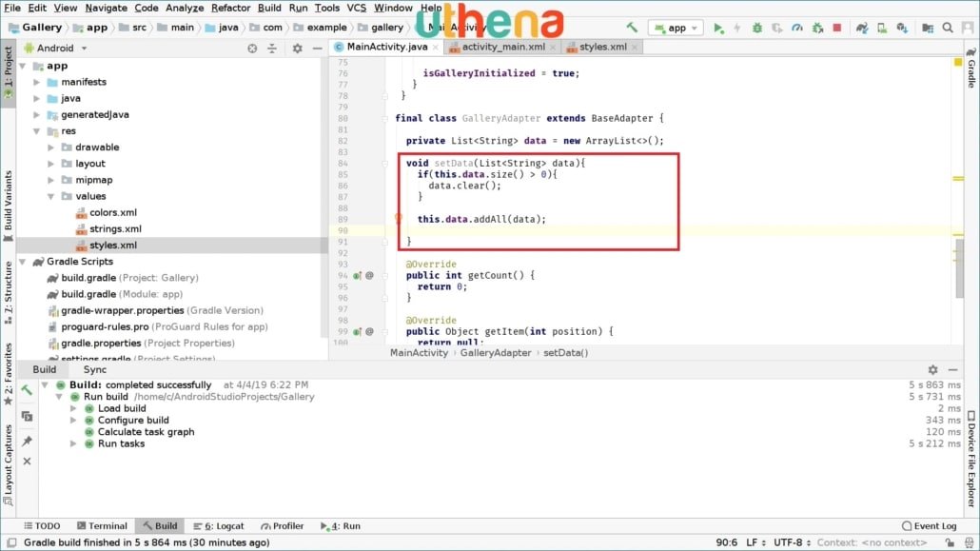980x551 pixels.
Task: Toggle read-only lock icon in status bar
Action: 950,542
